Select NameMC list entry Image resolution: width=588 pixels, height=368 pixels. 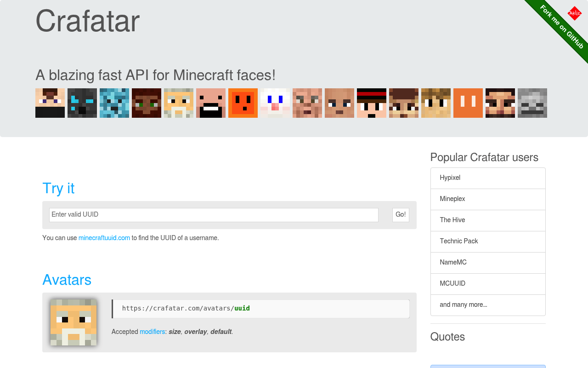click(x=488, y=263)
